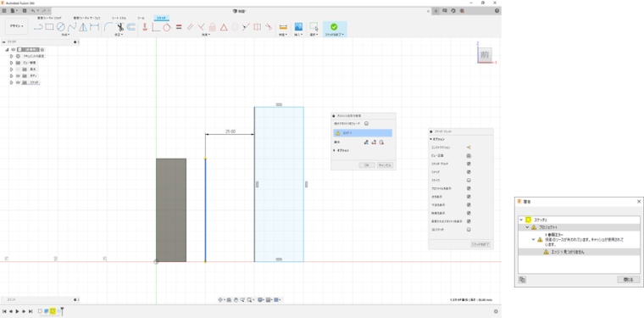Expand the Document Settings tree node
Screen dimensions: 644x318
point(12,56)
